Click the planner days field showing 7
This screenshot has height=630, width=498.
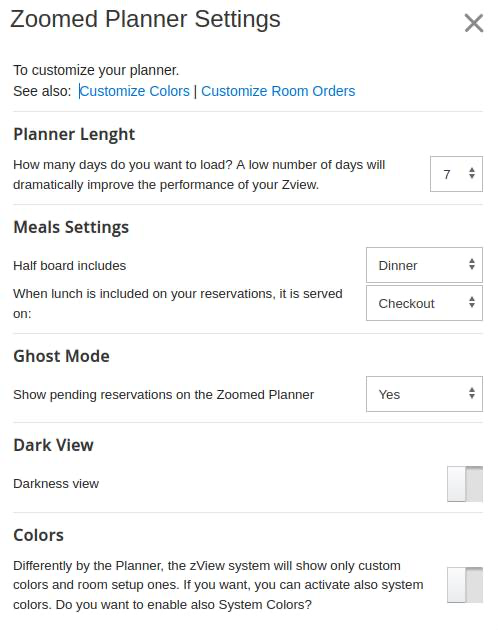click(456, 174)
